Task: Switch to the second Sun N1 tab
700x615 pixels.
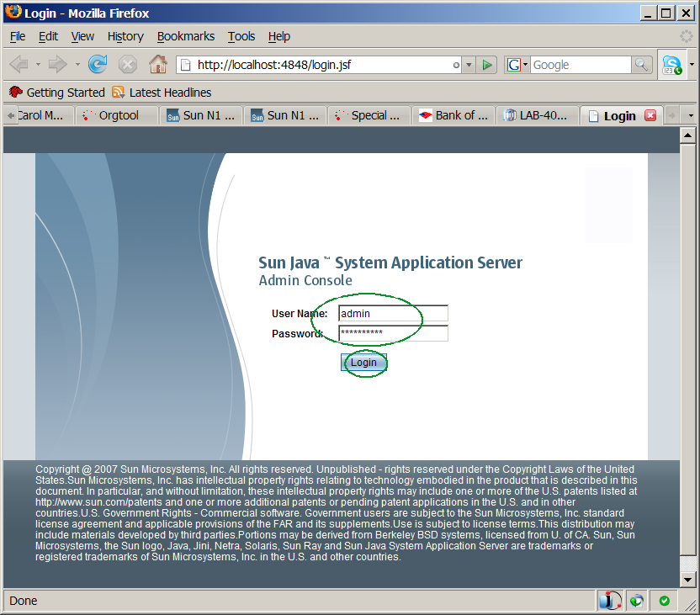Action: click(285, 115)
